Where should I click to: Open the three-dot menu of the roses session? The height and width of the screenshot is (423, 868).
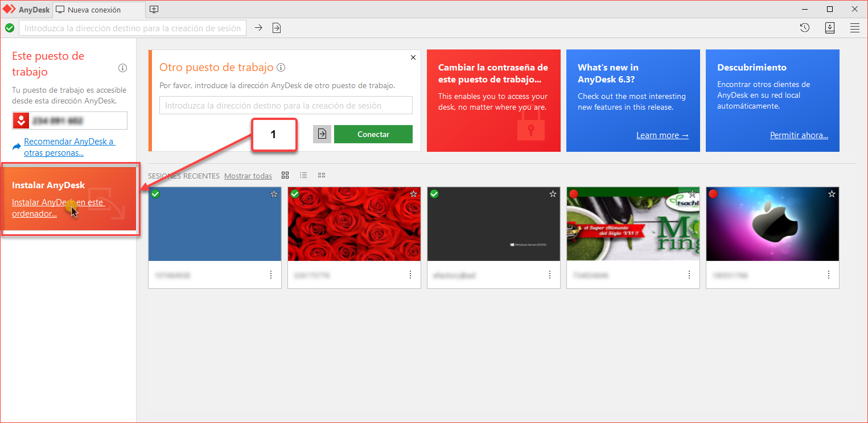point(410,275)
